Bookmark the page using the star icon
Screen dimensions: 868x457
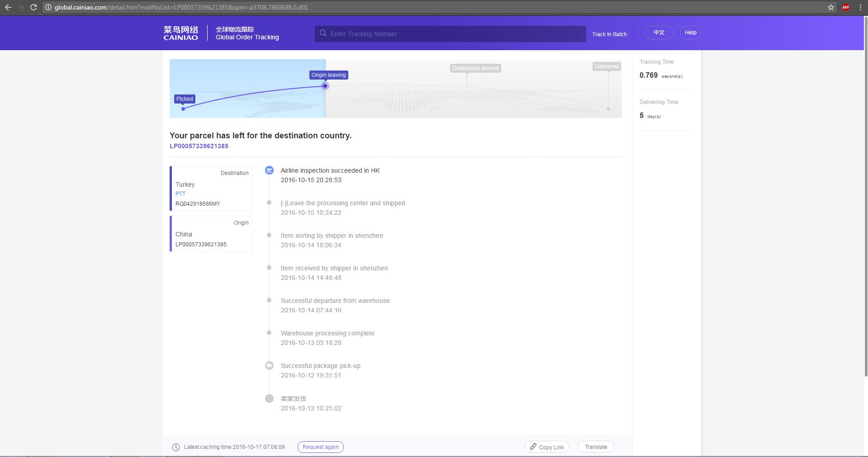click(x=830, y=7)
